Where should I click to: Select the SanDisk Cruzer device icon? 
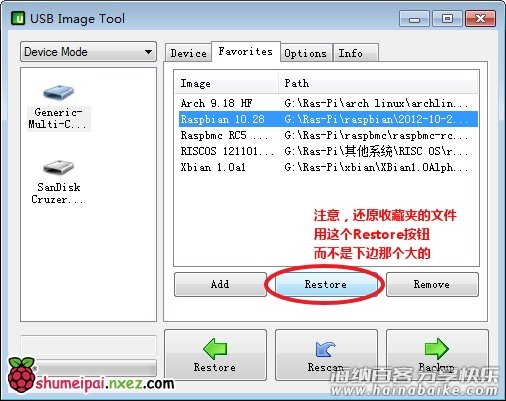point(58,183)
